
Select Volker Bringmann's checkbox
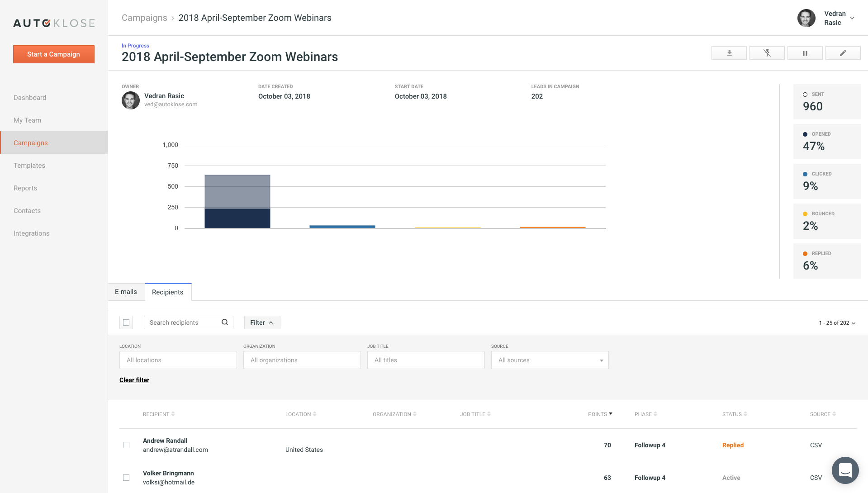pyautogui.click(x=126, y=478)
